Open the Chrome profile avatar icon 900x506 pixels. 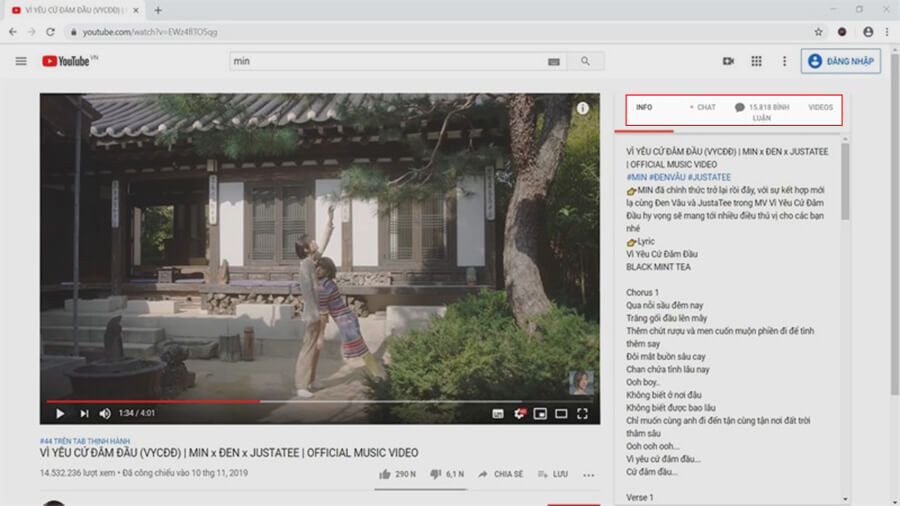point(868,32)
